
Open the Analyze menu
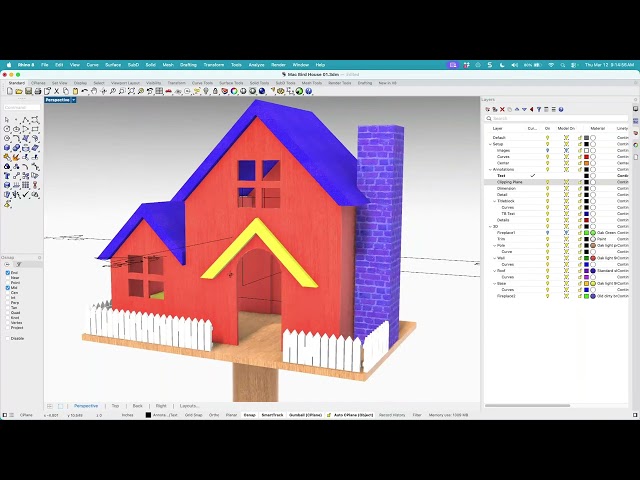coord(256,65)
